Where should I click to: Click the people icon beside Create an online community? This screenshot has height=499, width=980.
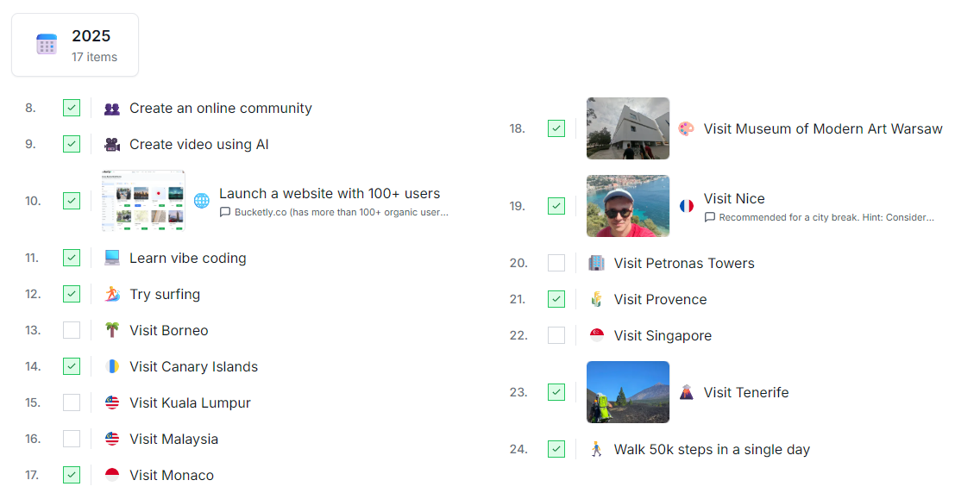[112, 109]
